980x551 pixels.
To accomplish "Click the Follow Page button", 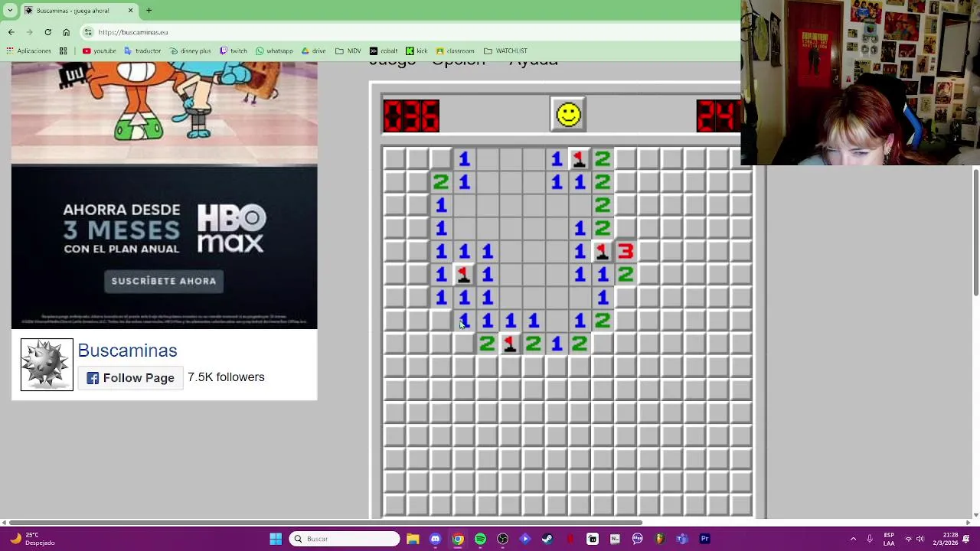I will 130,378.
